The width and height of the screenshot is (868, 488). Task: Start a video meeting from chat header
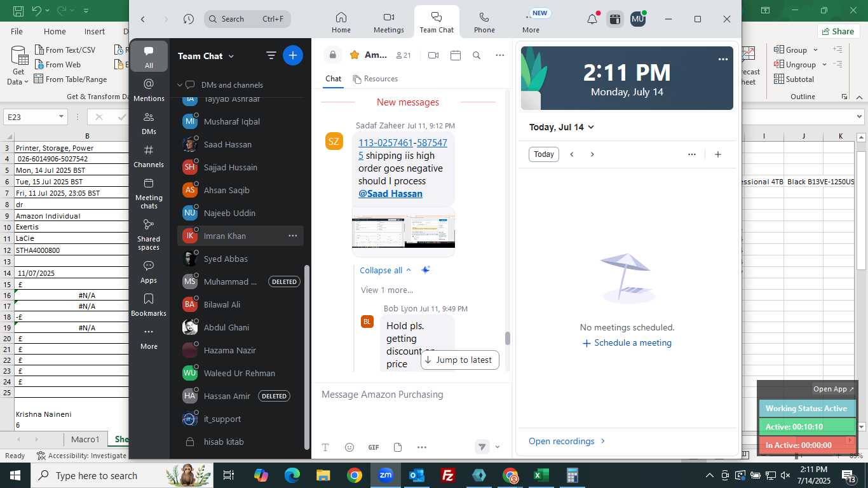click(433, 55)
